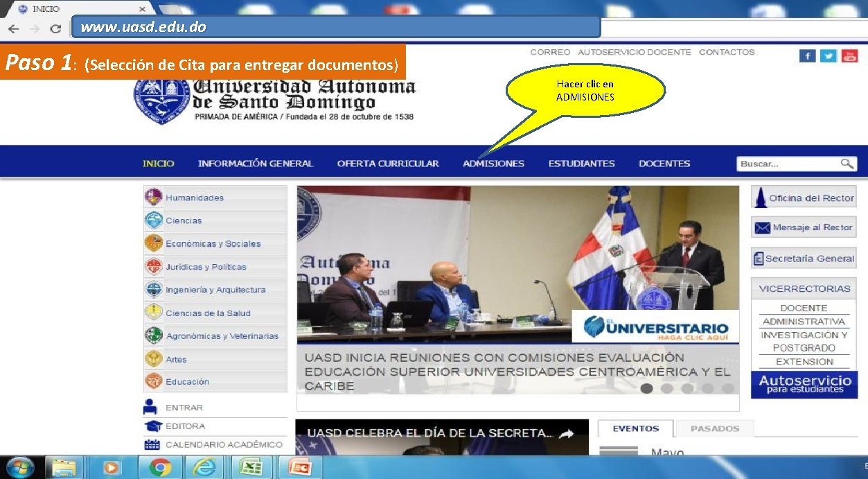Select the second carousel slide dot
868x479 pixels.
click(x=667, y=388)
